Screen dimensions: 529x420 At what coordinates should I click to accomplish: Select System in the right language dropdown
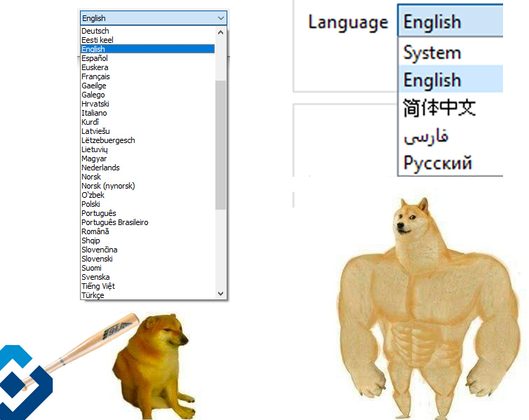(x=450, y=53)
